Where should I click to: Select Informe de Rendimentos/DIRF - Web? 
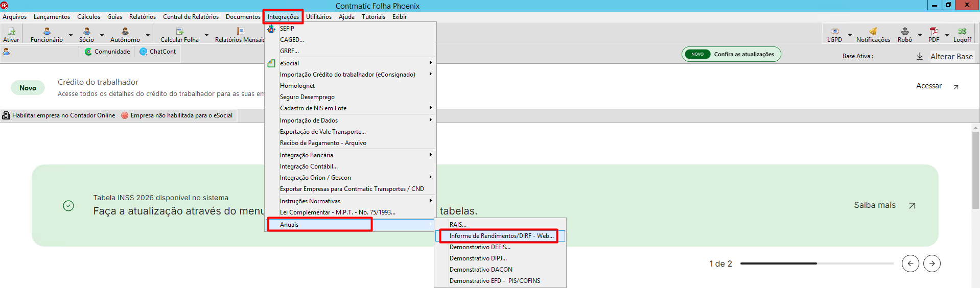[500, 236]
